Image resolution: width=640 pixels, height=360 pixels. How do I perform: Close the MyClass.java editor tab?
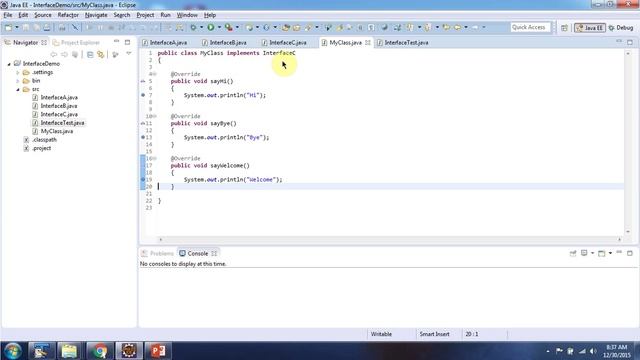[368, 42]
